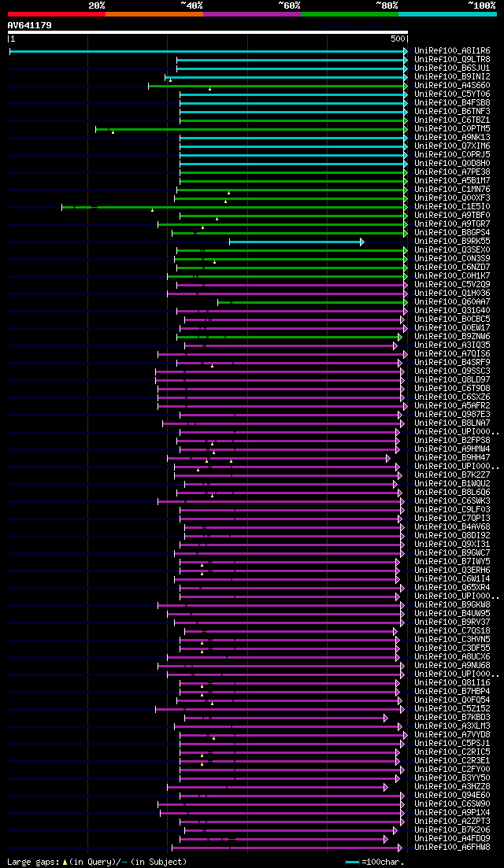Screen dimensions: 504x868
Task: View subject UniRef100_Q65XR4
Action: click(452, 587)
